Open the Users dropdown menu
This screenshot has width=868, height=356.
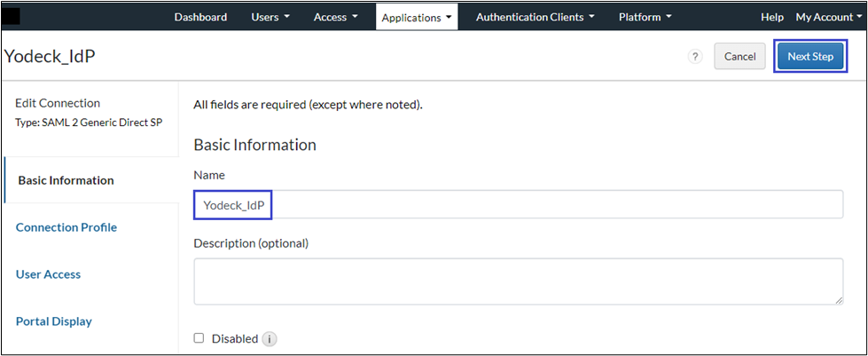pyautogui.click(x=270, y=17)
